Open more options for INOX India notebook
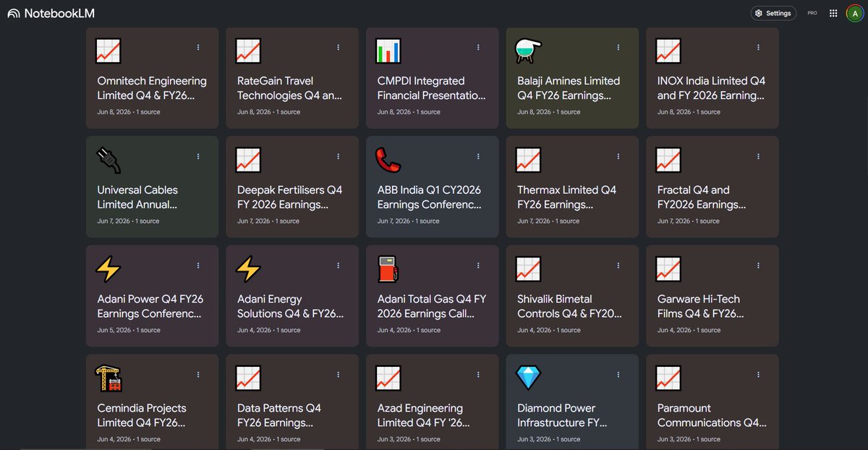The image size is (868, 450). 758,47
